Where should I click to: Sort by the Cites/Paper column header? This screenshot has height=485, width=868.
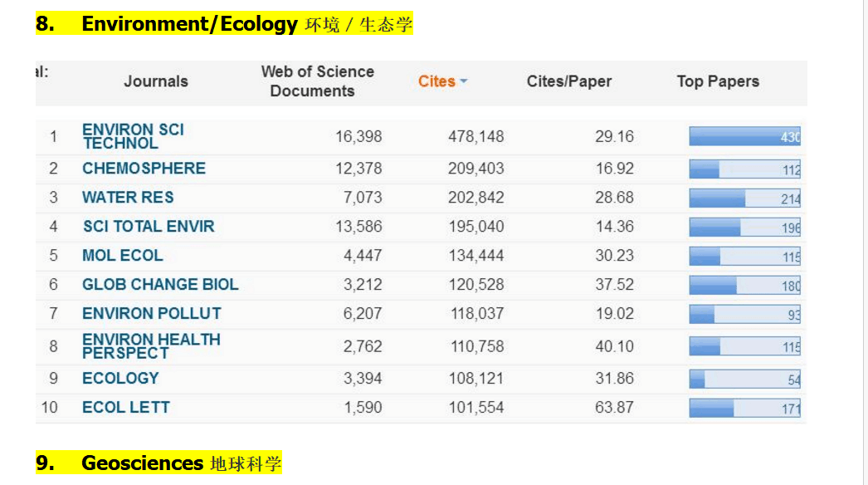point(568,81)
